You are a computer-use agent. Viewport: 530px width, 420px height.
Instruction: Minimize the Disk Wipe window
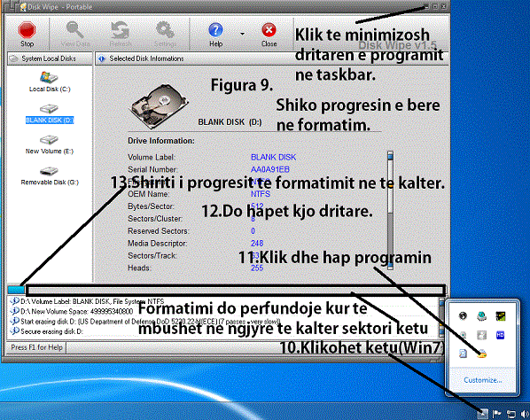point(426,6)
